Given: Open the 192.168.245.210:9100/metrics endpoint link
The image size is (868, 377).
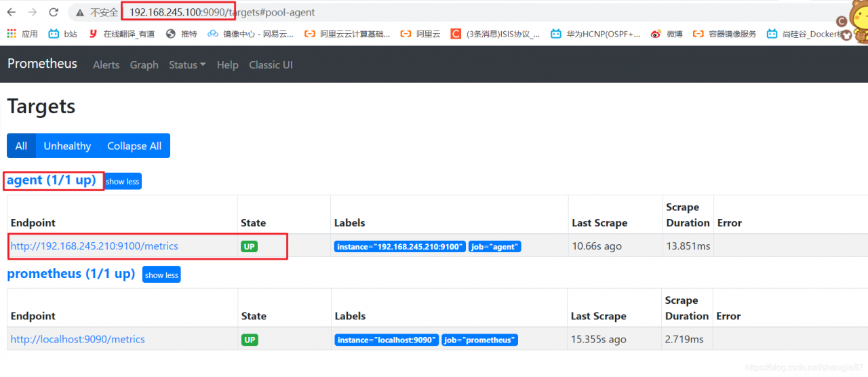Looking at the screenshot, I should (x=94, y=246).
